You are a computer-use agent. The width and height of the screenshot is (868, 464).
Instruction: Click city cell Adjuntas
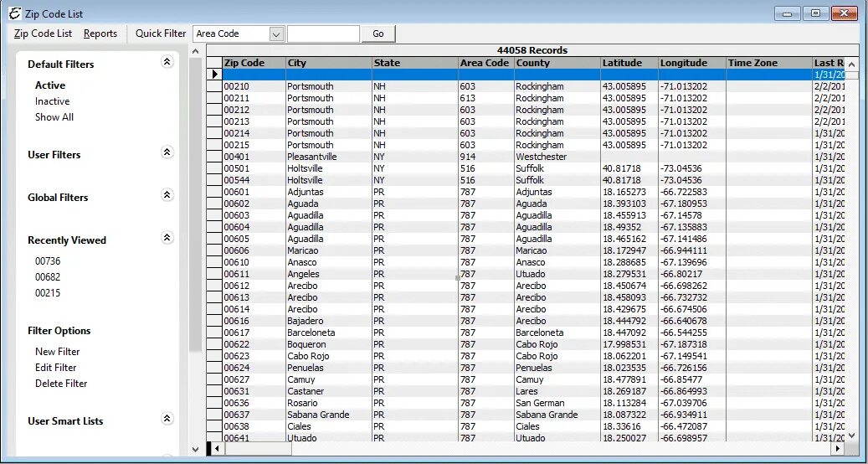tap(329, 192)
